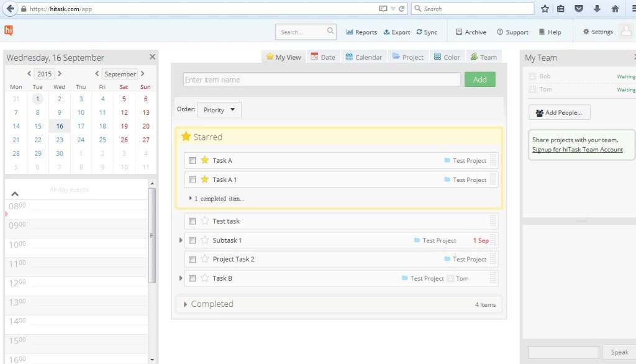This screenshot has height=364, width=636.
Task: Click the green Add button
Action: click(480, 80)
